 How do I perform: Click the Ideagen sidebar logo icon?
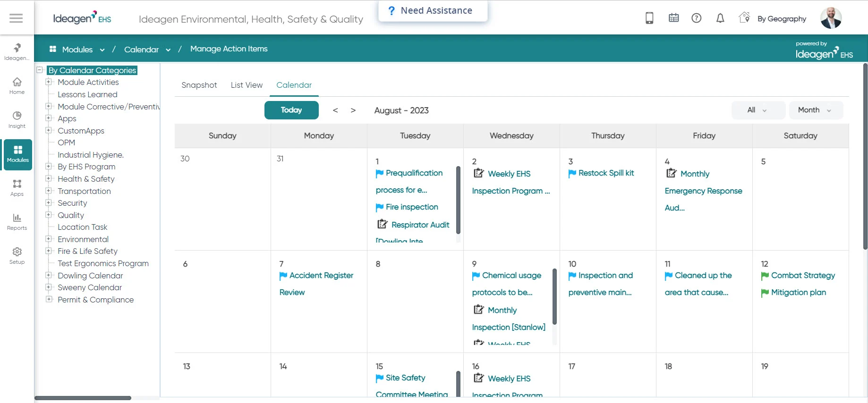(17, 48)
